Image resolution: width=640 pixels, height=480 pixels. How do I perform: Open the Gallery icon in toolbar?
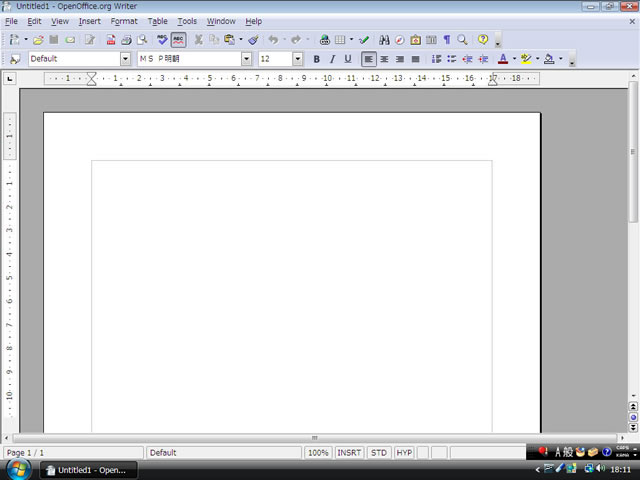415,40
